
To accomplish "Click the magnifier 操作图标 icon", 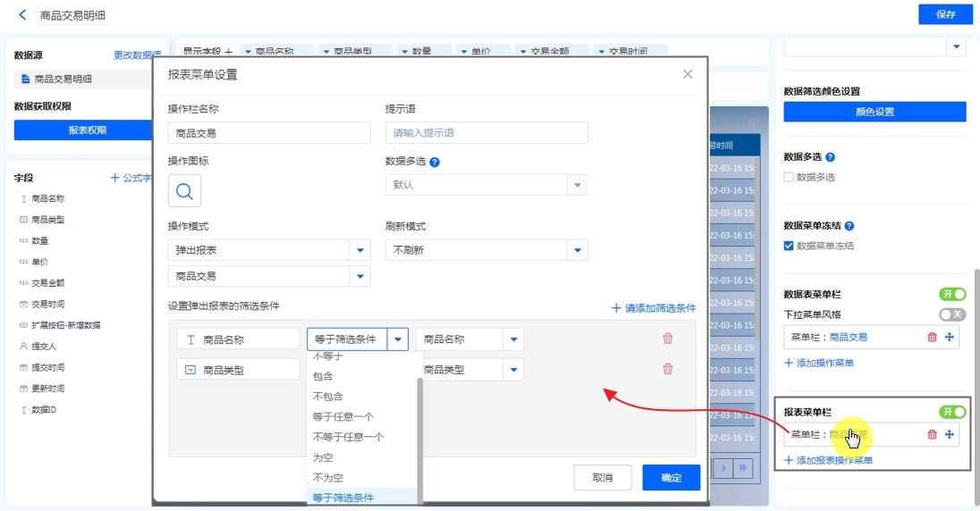I will [184, 190].
